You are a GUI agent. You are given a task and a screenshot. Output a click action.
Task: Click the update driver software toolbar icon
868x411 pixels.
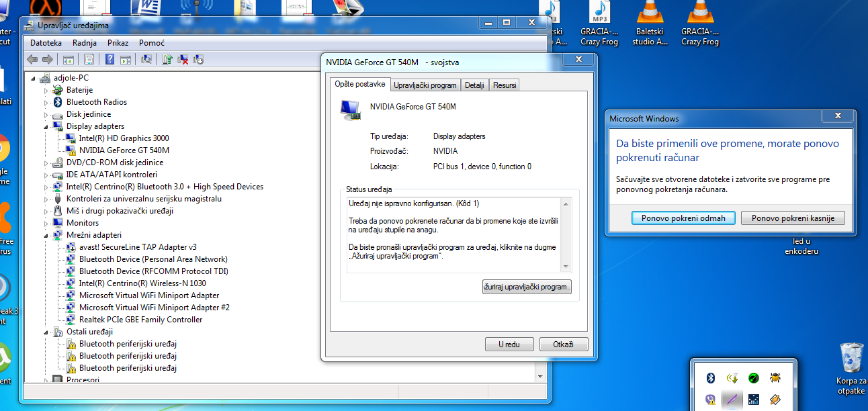click(x=167, y=60)
